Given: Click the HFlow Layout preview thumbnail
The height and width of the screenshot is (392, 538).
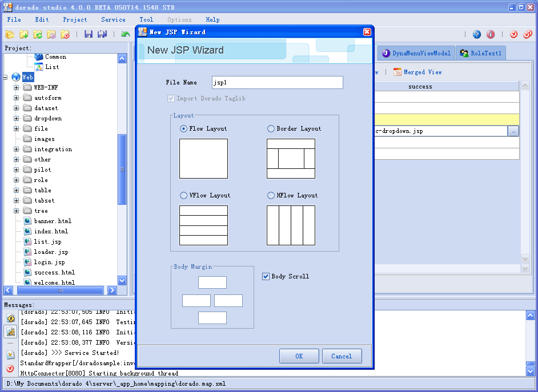Looking at the screenshot, I should pyautogui.click(x=291, y=225).
